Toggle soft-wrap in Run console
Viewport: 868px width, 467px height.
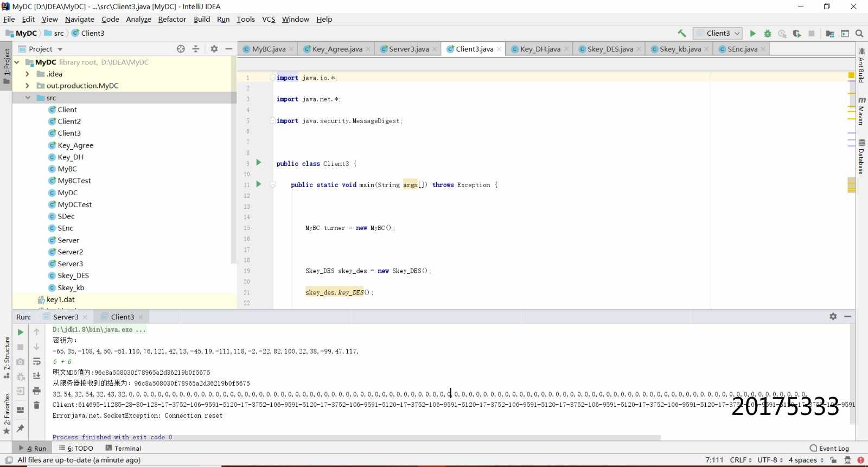click(x=37, y=361)
